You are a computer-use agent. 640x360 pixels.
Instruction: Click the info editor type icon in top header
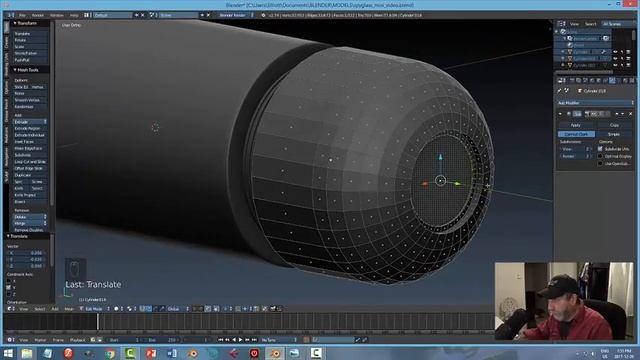point(11,15)
